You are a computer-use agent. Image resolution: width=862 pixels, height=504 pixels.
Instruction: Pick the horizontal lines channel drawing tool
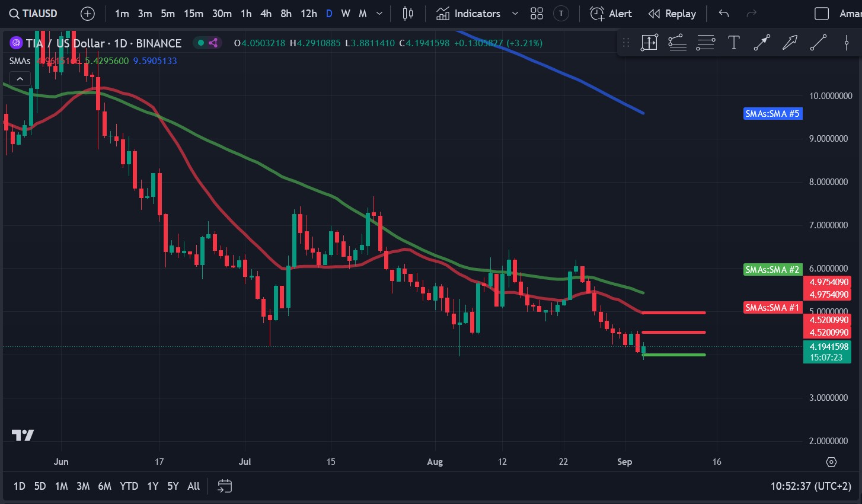point(705,42)
